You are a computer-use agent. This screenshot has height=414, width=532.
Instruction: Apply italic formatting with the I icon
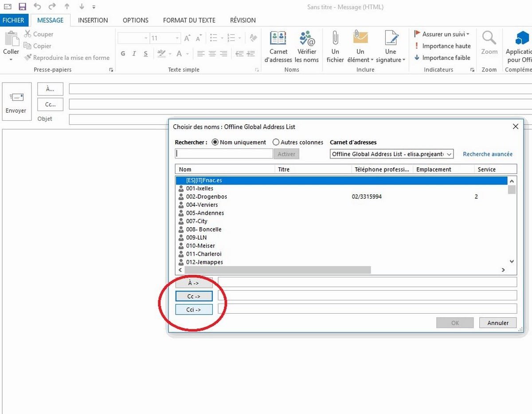click(x=134, y=53)
